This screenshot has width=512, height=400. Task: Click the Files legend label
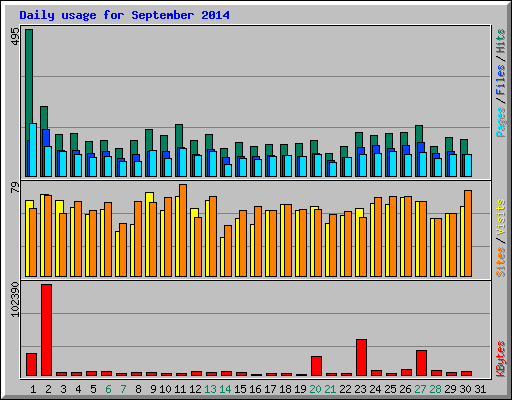[501, 80]
